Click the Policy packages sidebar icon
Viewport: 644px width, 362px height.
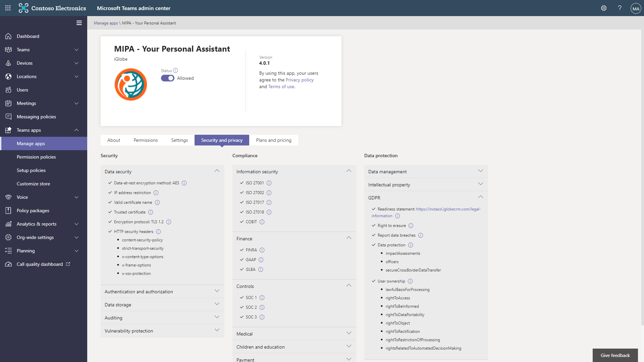(8, 210)
